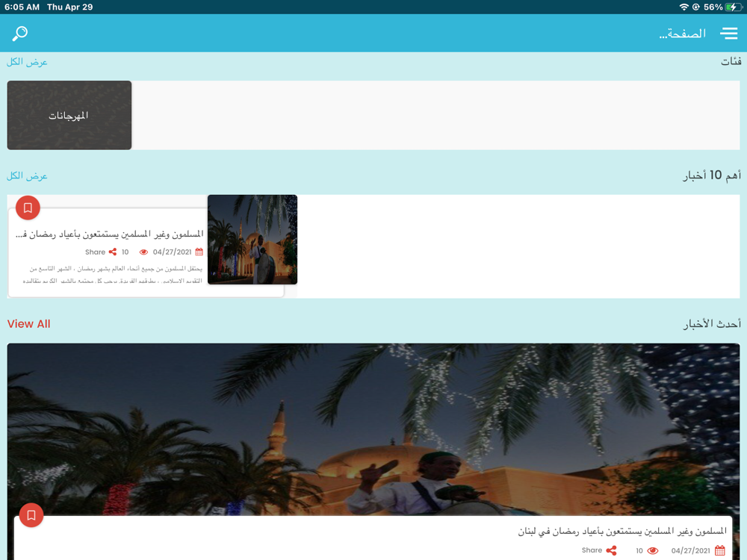Tap the الصفحة... header title

(x=682, y=34)
